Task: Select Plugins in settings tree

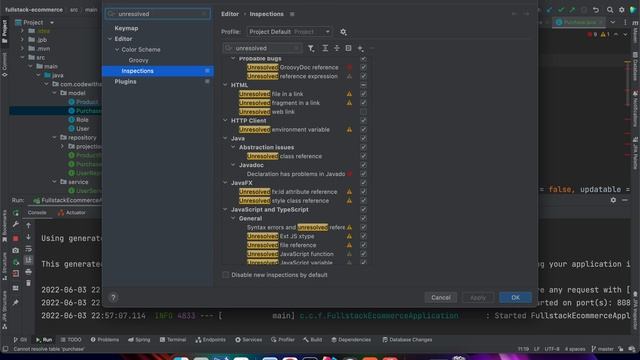Action: pyautogui.click(x=125, y=82)
